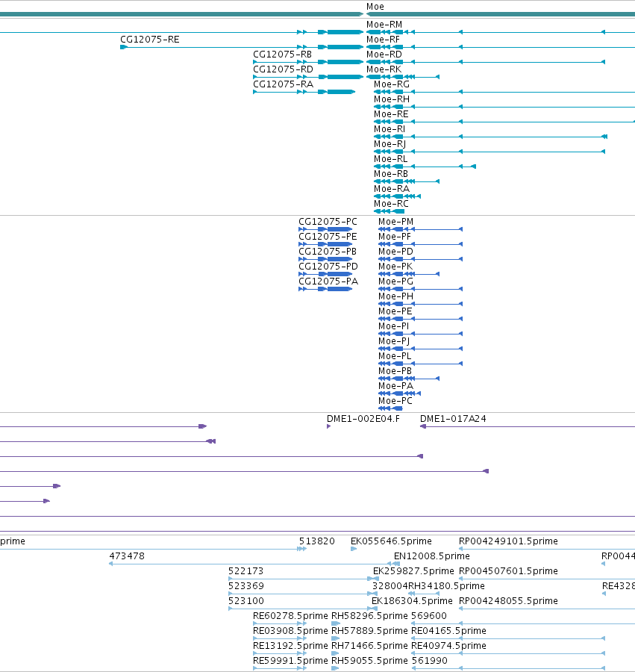Open the Moe-RK transcript label
Screen dimensions: 635x672
click(x=384, y=69)
